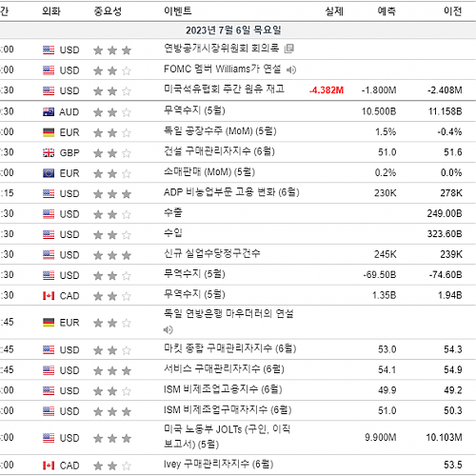476x476 pixels.
Task: Click the UK flag beside GBP
Action: tap(49, 153)
